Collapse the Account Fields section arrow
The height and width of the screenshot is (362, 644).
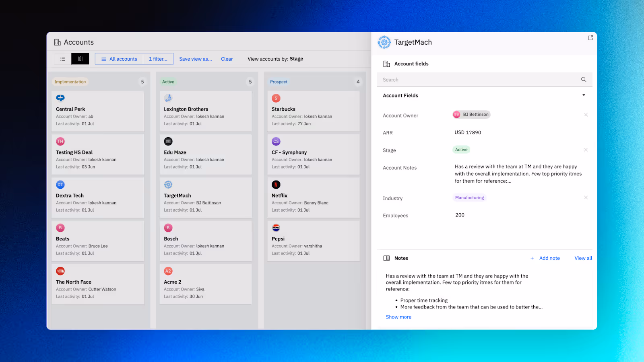coord(584,95)
